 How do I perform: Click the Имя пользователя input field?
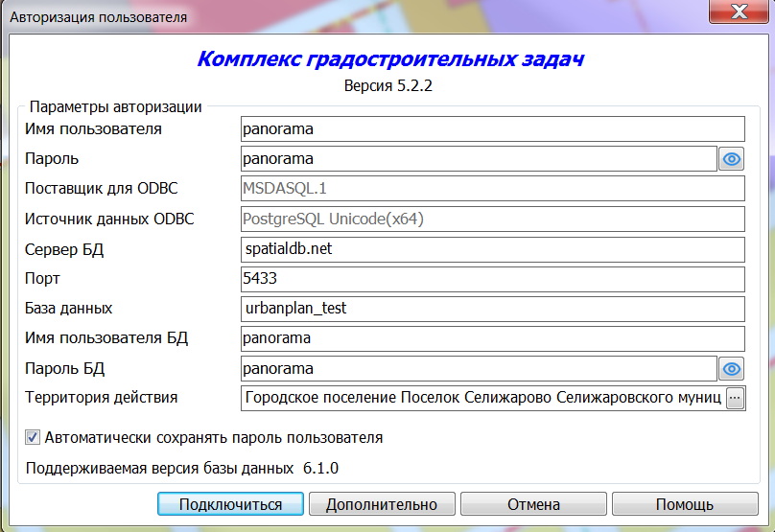tap(492, 128)
